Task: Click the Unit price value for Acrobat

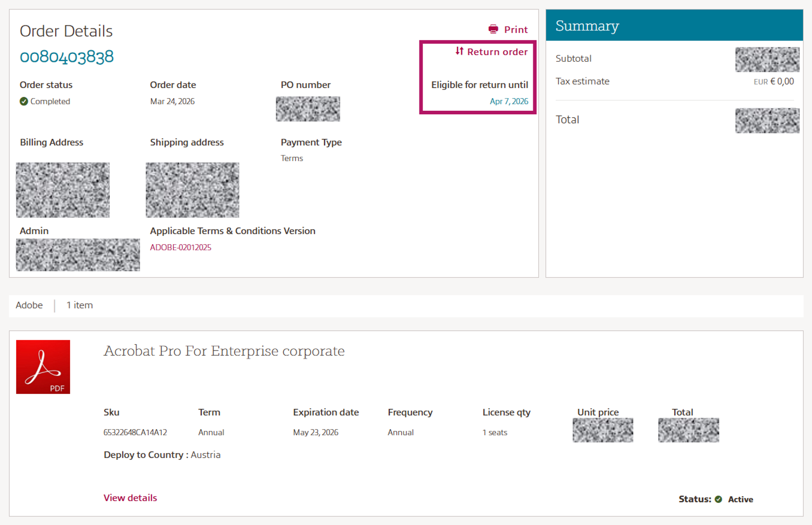Action: click(602, 430)
